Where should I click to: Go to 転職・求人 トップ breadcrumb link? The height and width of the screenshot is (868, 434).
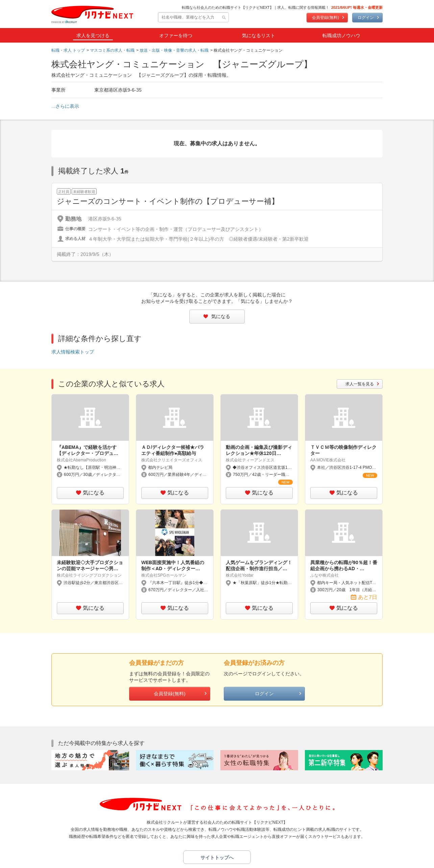pos(68,50)
